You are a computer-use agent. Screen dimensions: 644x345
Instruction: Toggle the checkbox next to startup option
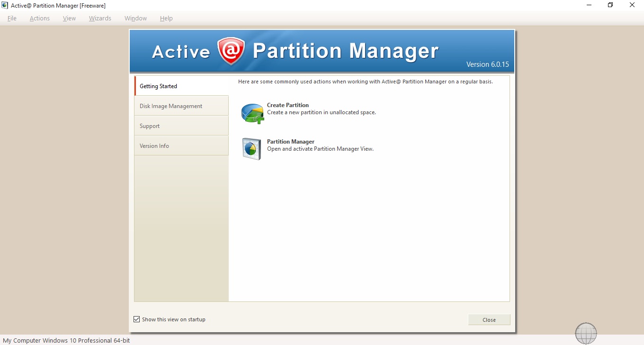[x=136, y=319]
